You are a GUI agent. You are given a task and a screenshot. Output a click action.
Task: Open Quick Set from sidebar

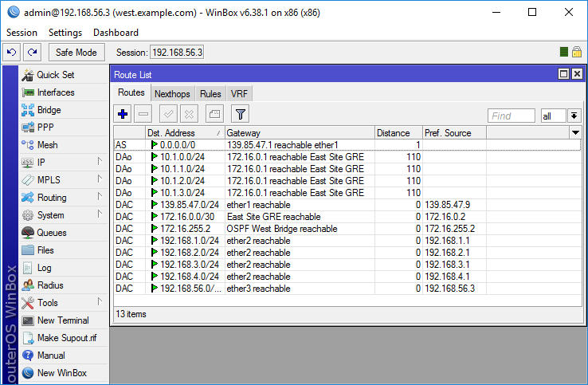(x=63, y=75)
